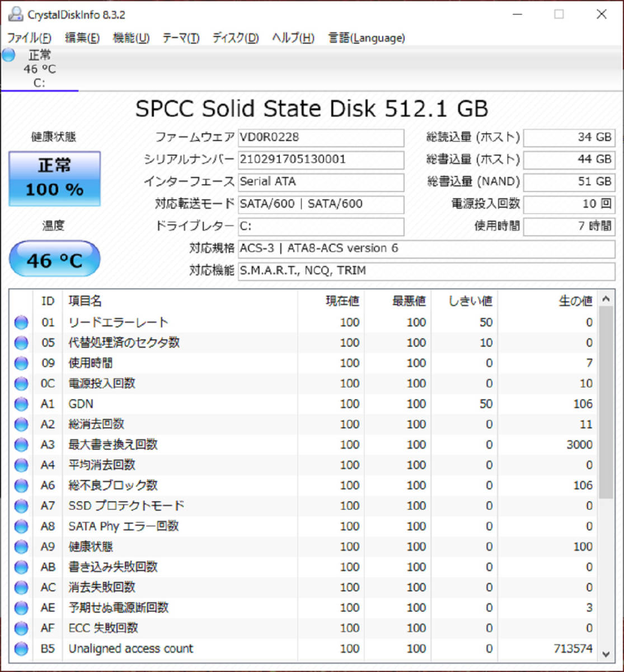The height and width of the screenshot is (672, 624).
Task: Open the ヘルプ(H) menu
Action: pos(293,38)
